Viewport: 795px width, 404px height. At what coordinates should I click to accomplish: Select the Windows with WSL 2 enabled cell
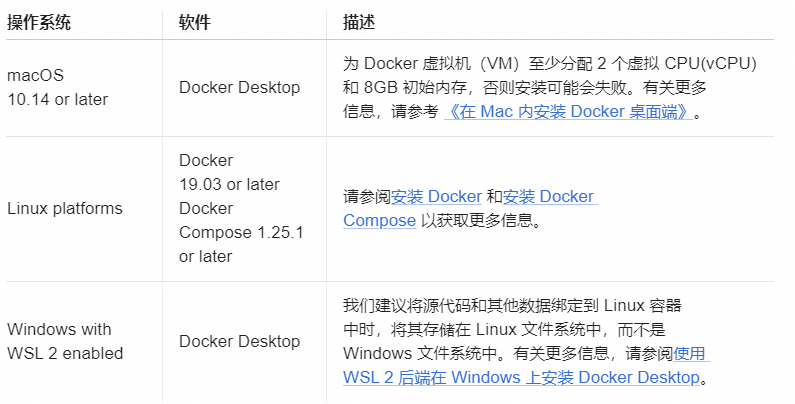point(65,341)
